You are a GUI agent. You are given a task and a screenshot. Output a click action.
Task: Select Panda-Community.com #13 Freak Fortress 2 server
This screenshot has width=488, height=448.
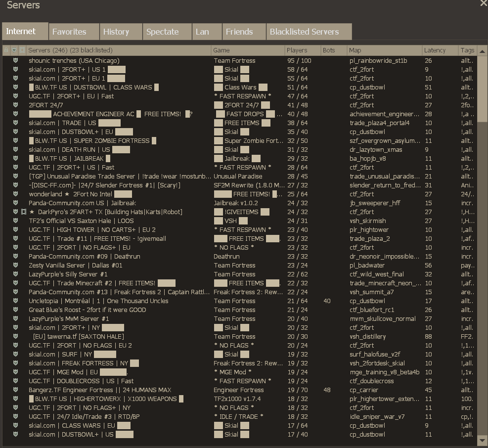[240, 292]
